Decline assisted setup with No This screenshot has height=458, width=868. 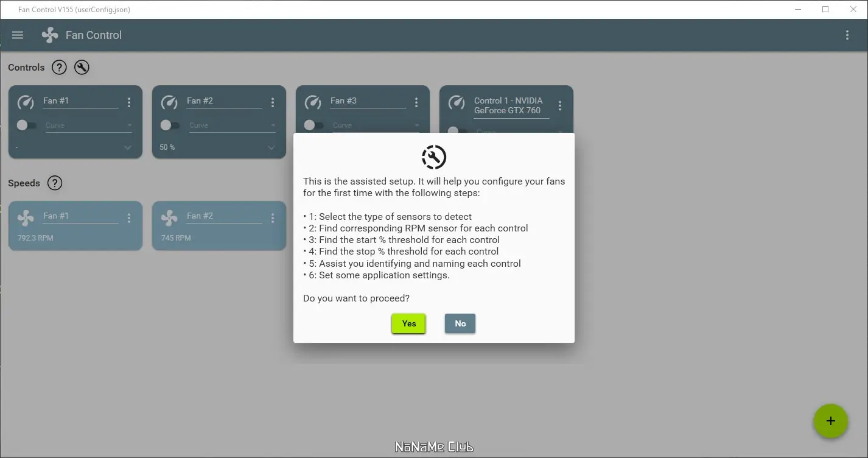pyautogui.click(x=460, y=323)
